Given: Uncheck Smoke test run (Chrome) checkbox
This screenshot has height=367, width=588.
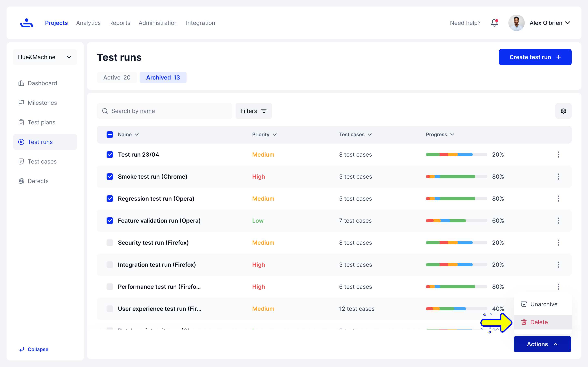Looking at the screenshot, I should (110, 176).
